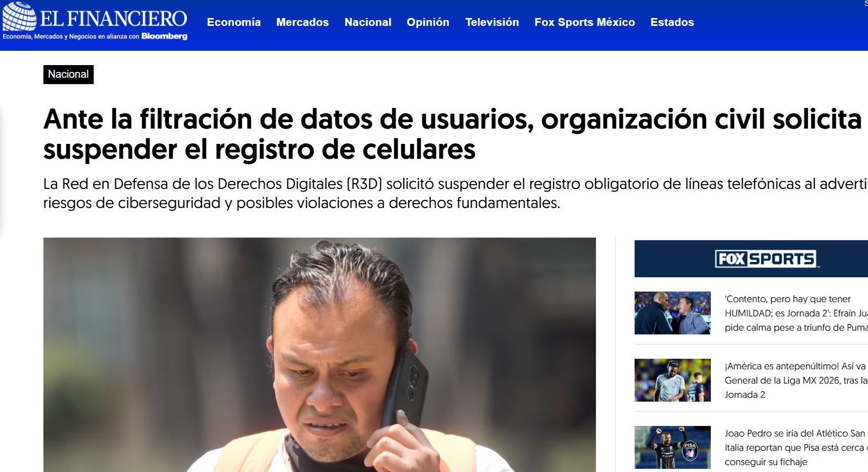Click the R3D article summary paragraph

(455, 193)
